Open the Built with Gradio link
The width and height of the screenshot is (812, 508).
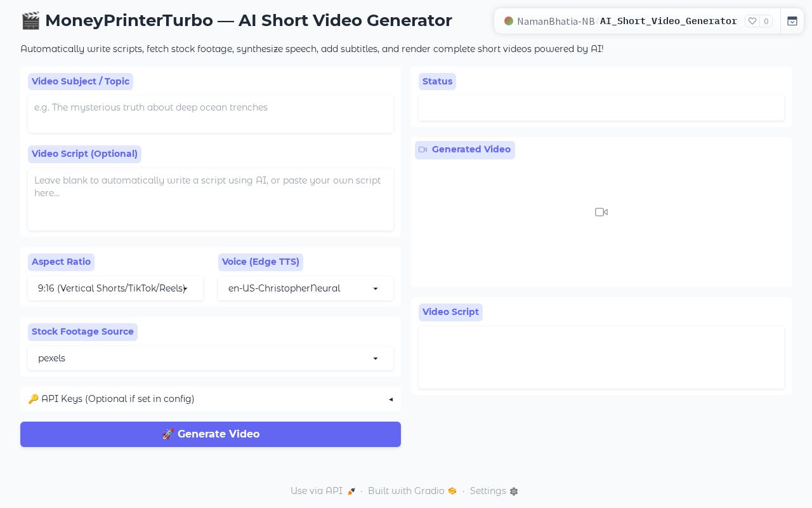point(412,491)
